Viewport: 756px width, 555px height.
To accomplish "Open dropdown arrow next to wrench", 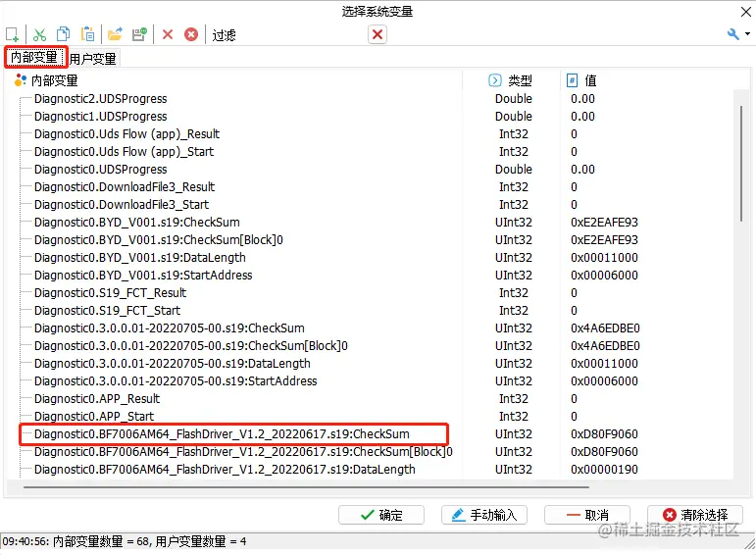I will pyautogui.click(x=747, y=34).
